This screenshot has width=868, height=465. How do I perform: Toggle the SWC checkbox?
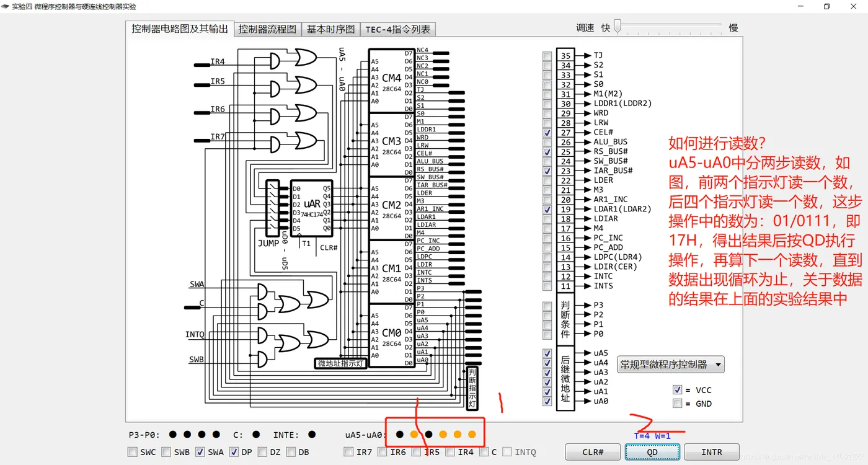(132, 452)
